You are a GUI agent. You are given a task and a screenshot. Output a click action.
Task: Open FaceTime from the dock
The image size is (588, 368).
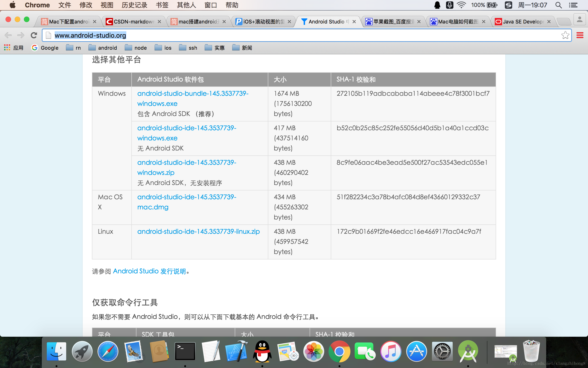click(x=365, y=351)
